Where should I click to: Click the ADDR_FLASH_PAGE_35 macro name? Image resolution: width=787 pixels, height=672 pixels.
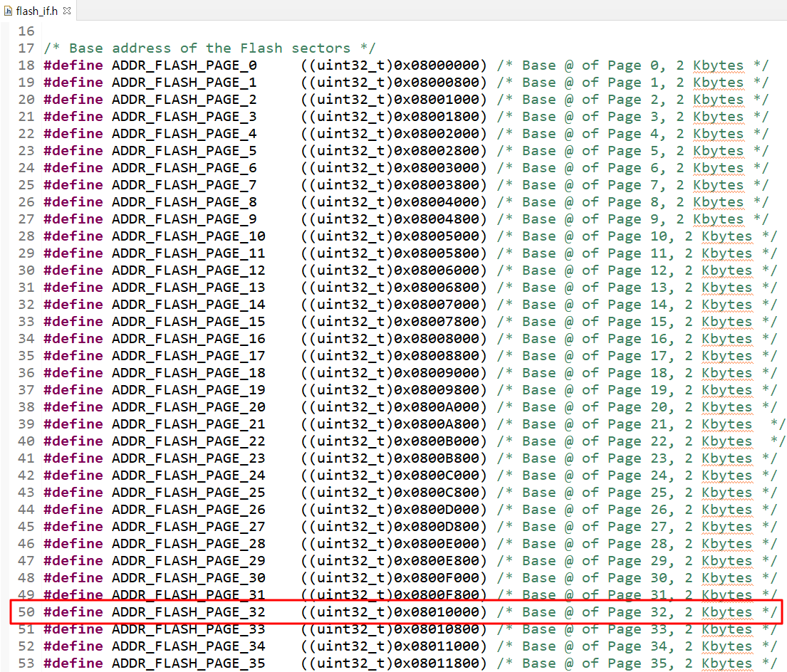(x=185, y=663)
